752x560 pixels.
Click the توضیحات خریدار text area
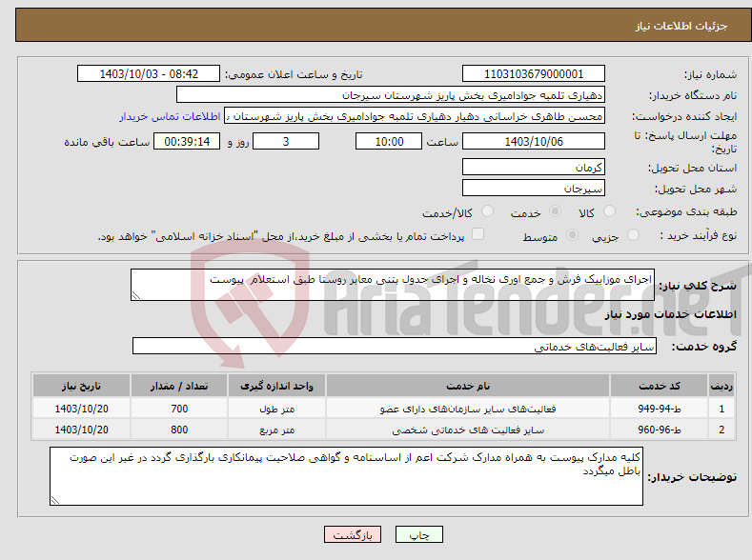pyautogui.click(x=346, y=476)
